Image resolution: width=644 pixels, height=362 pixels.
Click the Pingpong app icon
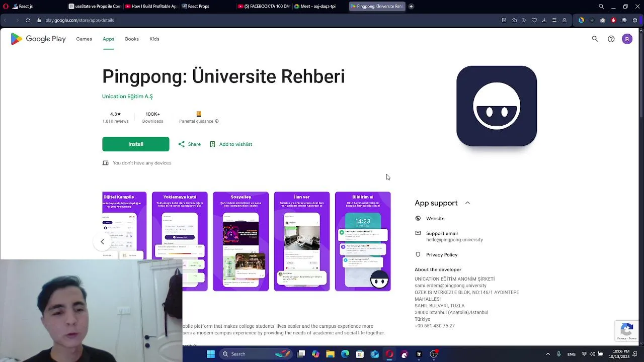pos(497,106)
